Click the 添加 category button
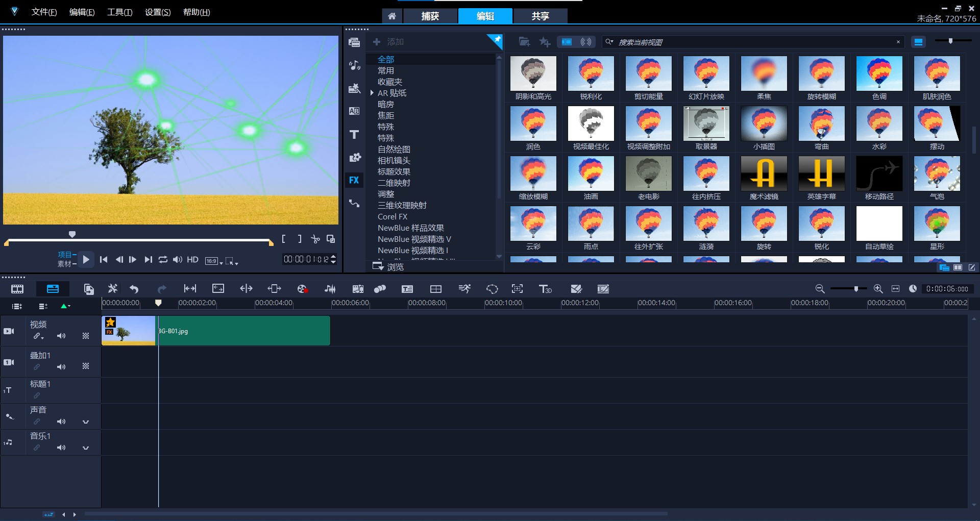980x521 pixels. click(388, 42)
